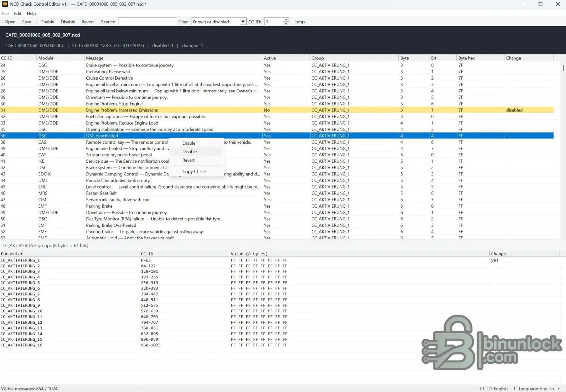Select the row 'To start engine, press brake pedal'

pyautogui.click(x=277, y=155)
